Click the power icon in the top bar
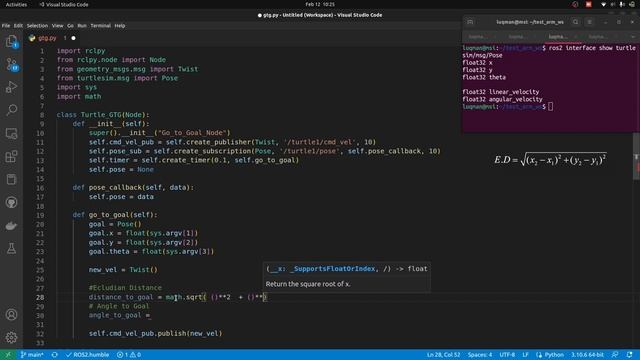The width and height of the screenshot is (640, 360). click(632, 4)
